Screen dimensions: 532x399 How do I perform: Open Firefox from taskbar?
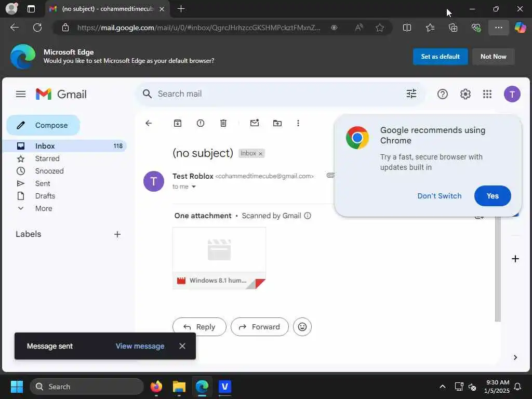[x=156, y=387]
